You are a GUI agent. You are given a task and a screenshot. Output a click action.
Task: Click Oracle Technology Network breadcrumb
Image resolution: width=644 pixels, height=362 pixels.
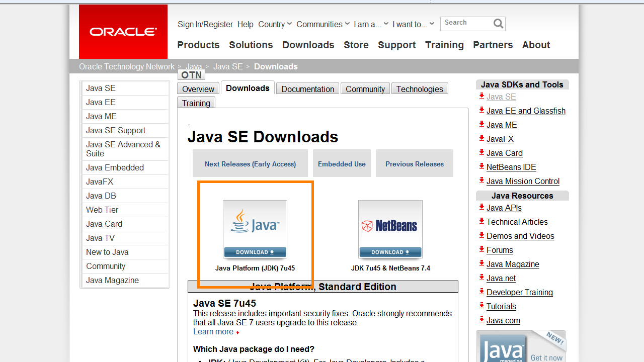[127, 66]
